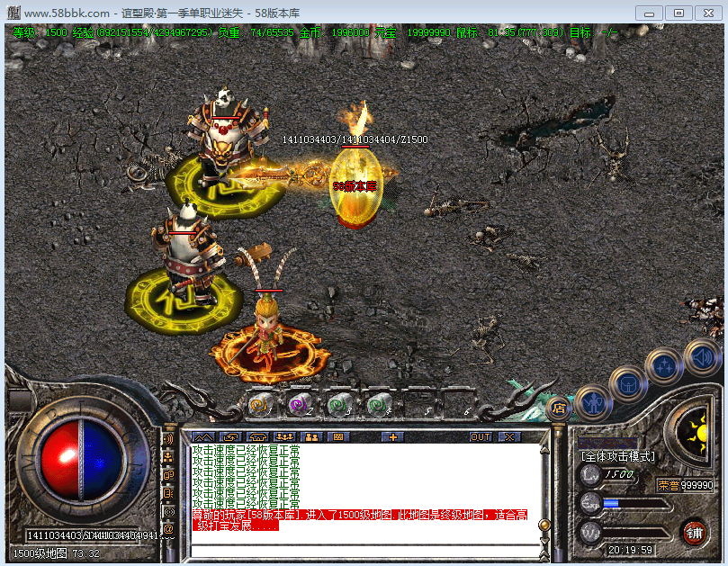Click the golden chat scrollbar knob

pyautogui.click(x=544, y=525)
